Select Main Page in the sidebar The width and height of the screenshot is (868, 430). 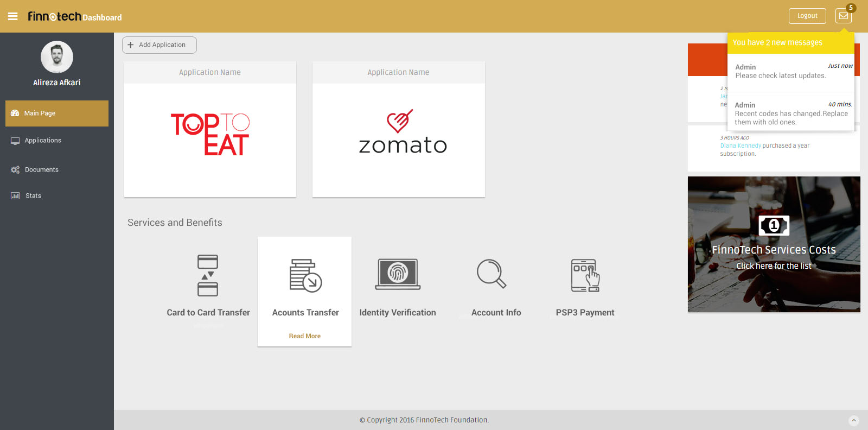click(57, 113)
